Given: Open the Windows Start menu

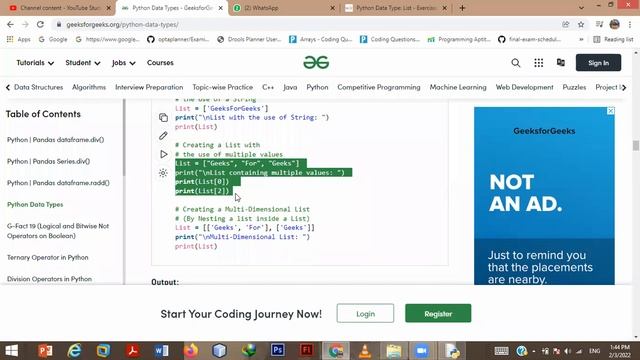Looking at the screenshot, I should (x=11, y=351).
